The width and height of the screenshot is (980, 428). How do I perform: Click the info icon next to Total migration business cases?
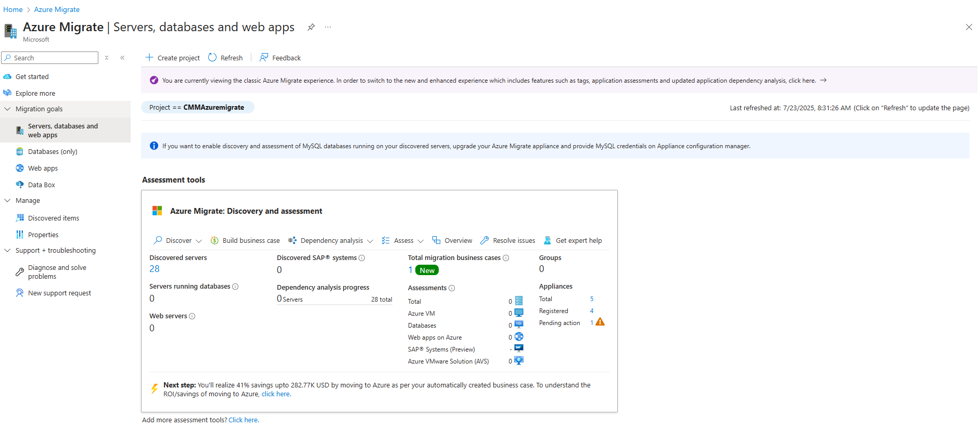coord(506,258)
